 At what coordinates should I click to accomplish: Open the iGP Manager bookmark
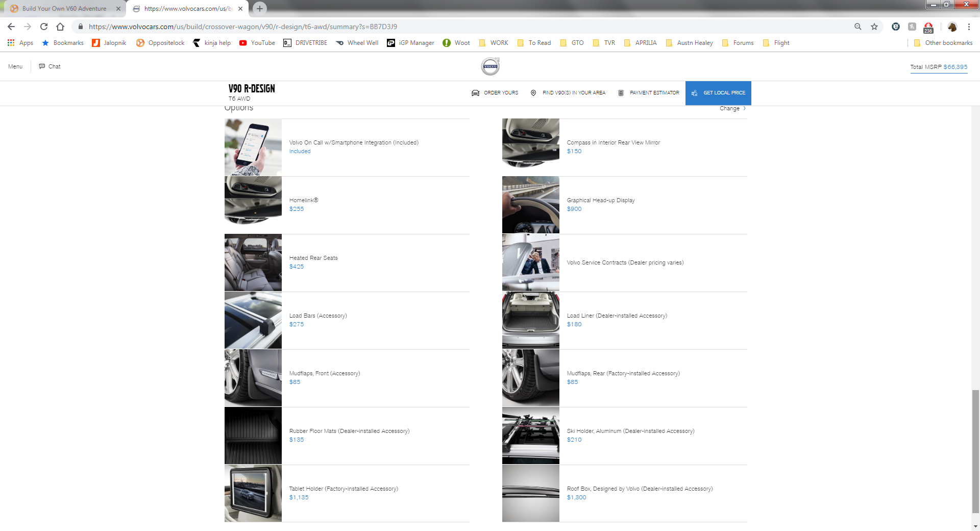(411, 43)
